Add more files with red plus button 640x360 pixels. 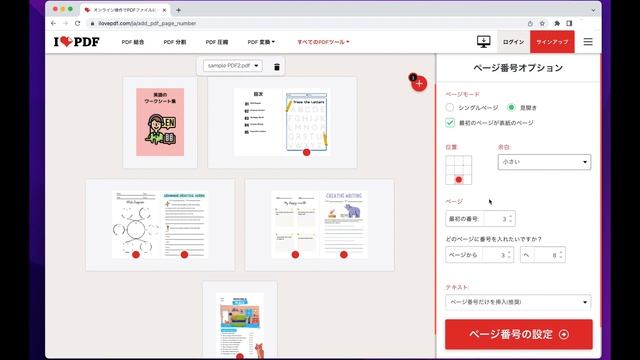[x=419, y=84]
